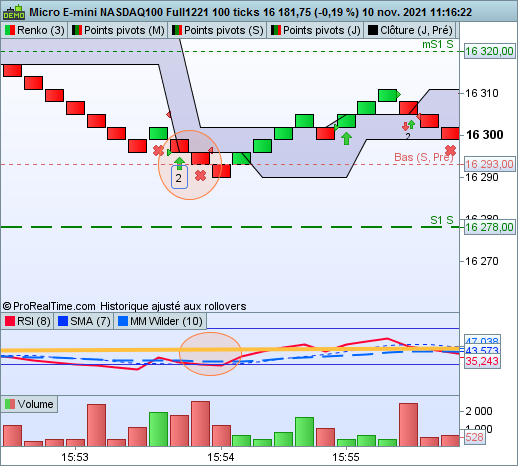The width and height of the screenshot is (518, 466).
Task: Click the Historique ajusté aux rollovers text
Action: click(173, 306)
